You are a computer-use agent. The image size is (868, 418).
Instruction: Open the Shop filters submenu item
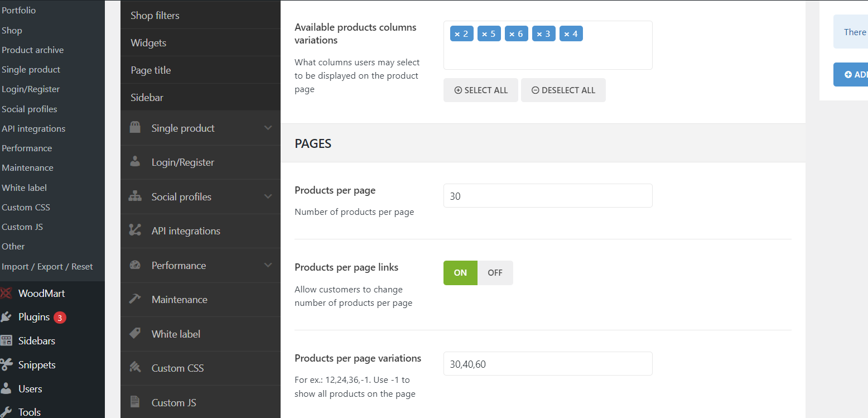pyautogui.click(x=155, y=16)
